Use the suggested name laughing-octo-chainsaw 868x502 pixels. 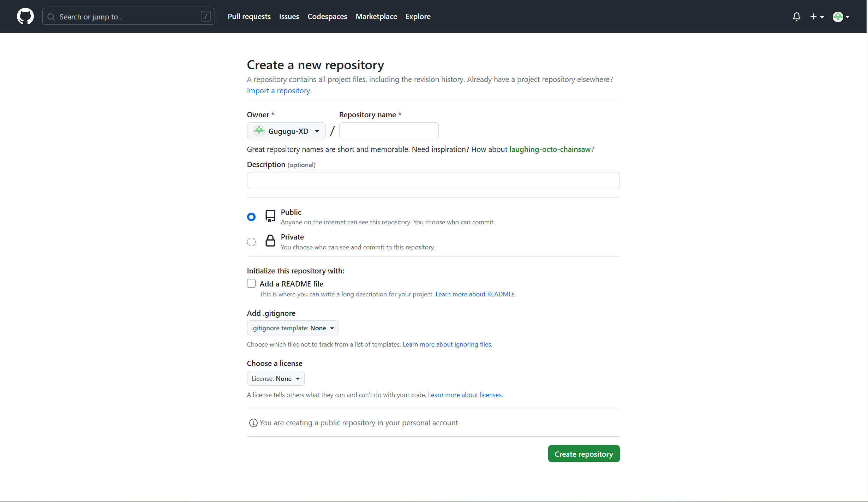[x=550, y=149]
